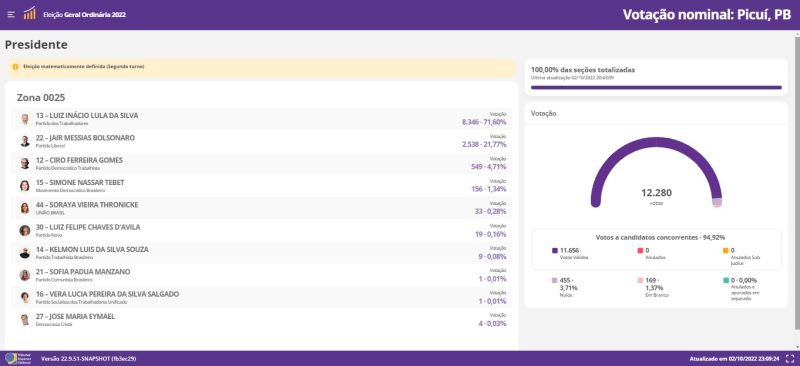This screenshot has width=800, height=366.
Task: Click the 12.280 votes gauge chart
Action: pos(656,173)
